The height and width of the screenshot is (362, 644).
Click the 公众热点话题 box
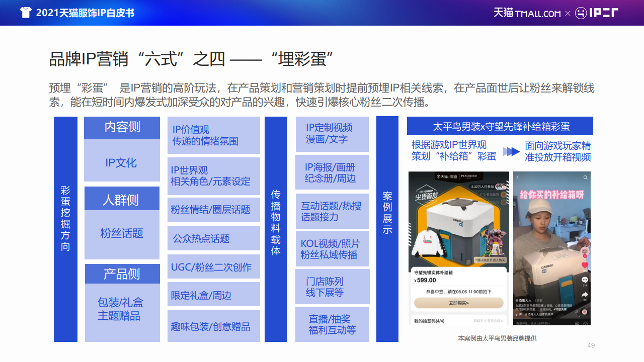(x=214, y=238)
